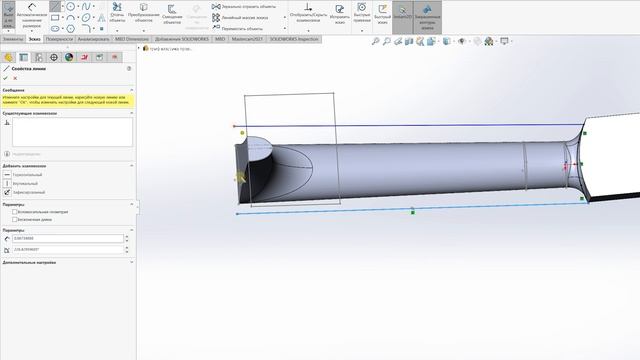Click Zoom to Area view icon
Screen dimensions: 640x360
tap(387, 41)
